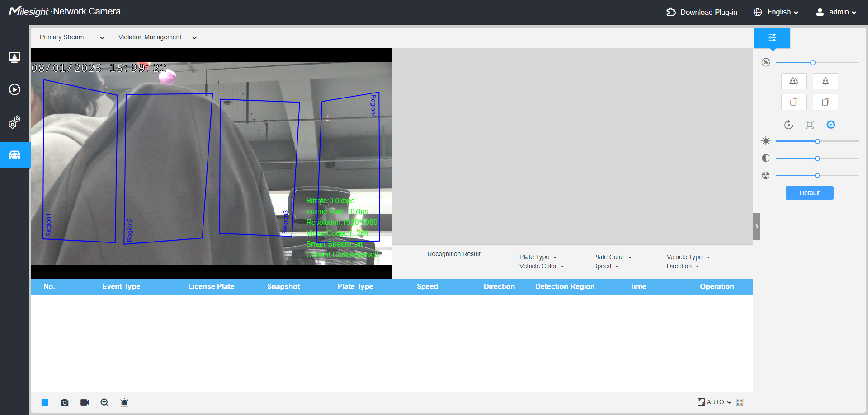868x415 pixels.
Task: Start recording with the video camera icon
Action: [x=85, y=402]
